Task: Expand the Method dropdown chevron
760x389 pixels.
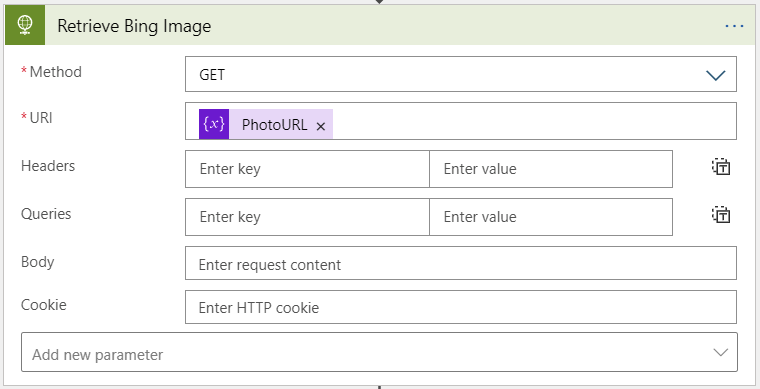Action: (x=715, y=75)
